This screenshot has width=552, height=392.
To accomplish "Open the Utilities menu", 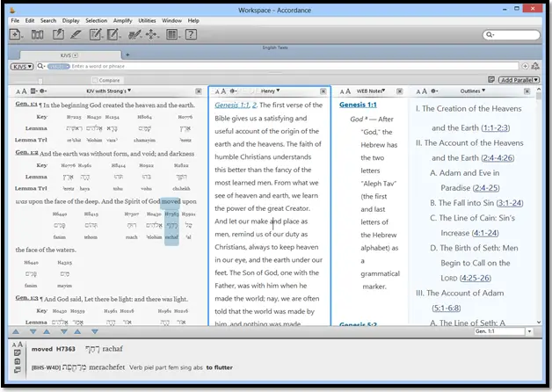I will (147, 21).
